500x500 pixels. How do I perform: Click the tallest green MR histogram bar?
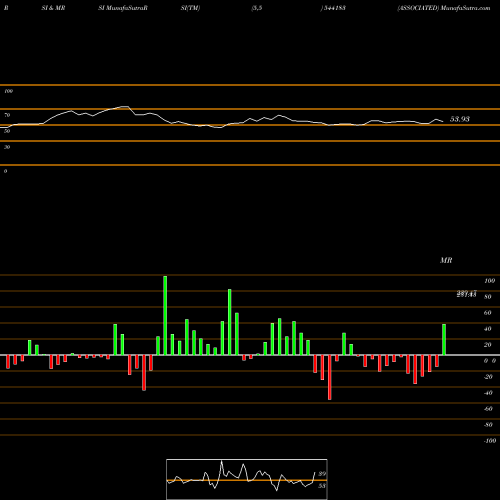165,315
